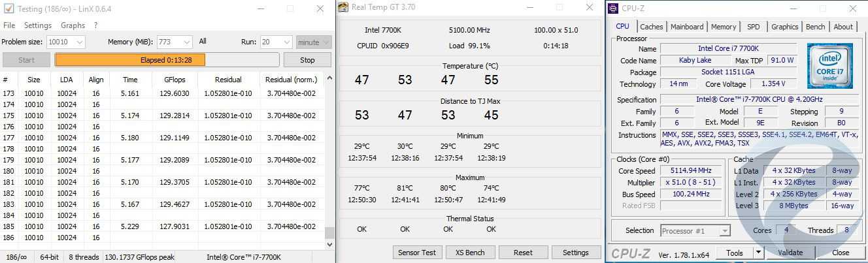Open the Problem size dropdown
Image resolution: width=868 pixels, height=263 pixels.
coord(79,42)
